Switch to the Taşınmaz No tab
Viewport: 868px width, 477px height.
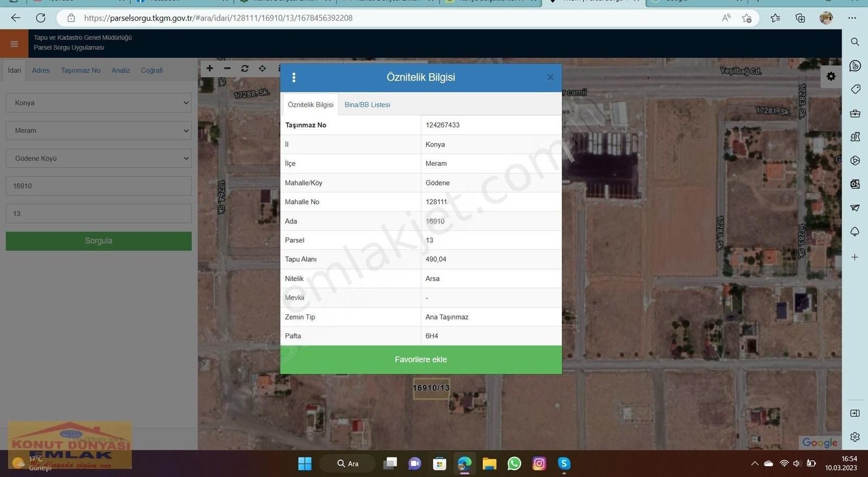click(81, 70)
